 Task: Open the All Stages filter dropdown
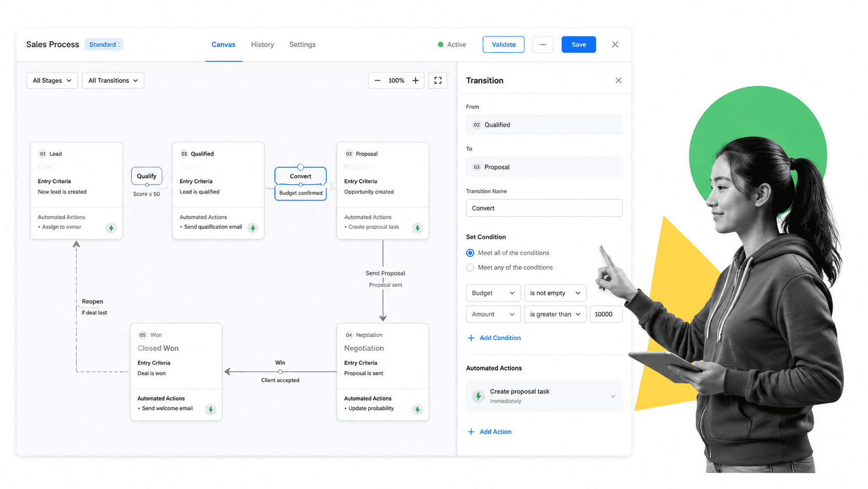(52, 81)
